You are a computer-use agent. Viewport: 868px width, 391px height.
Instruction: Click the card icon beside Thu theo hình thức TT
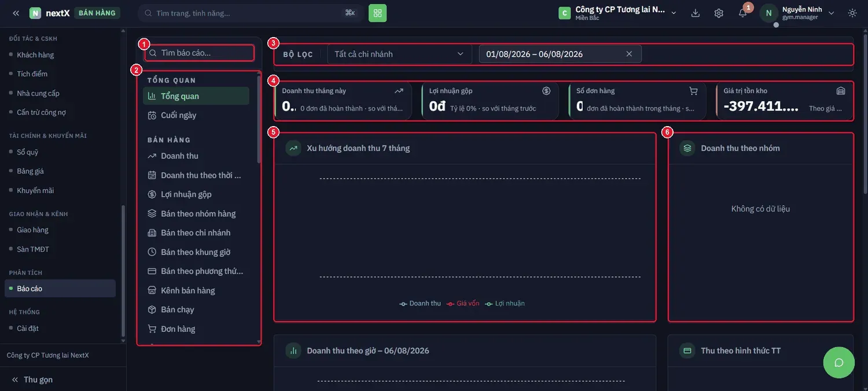click(x=687, y=351)
